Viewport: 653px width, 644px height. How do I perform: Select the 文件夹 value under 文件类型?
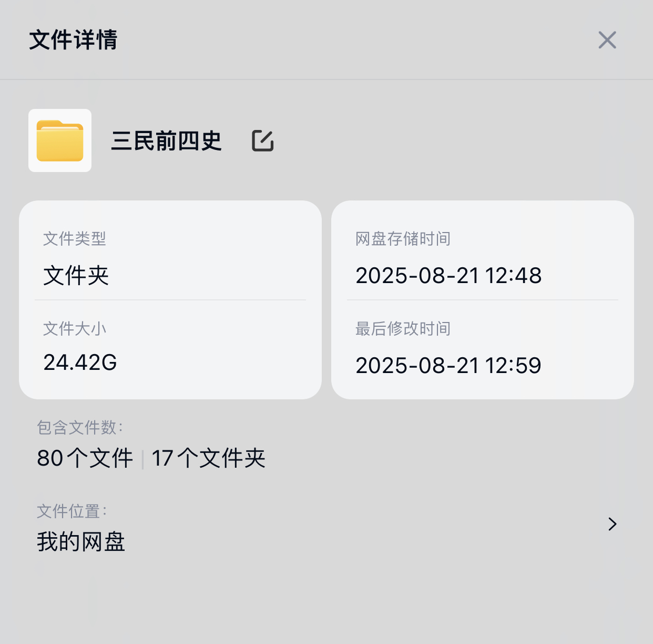76,276
